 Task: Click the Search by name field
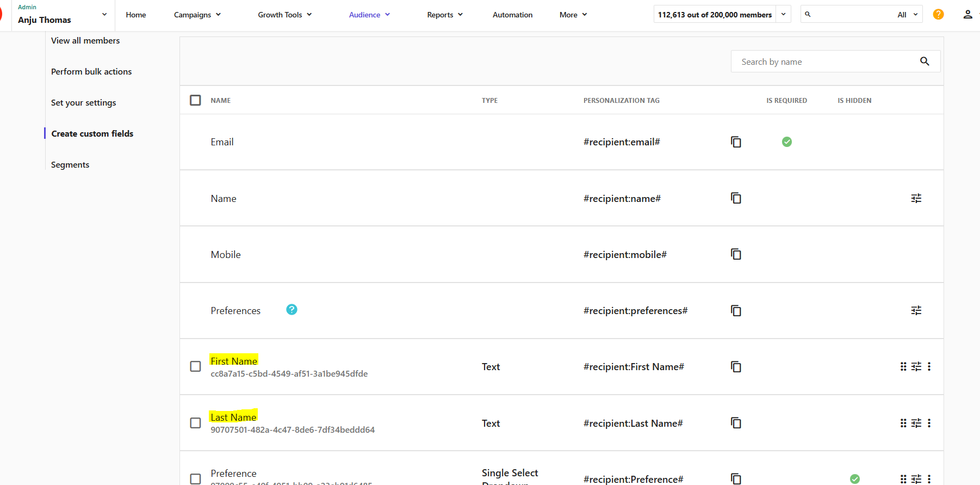pyautogui.click(x=835, y=62)
